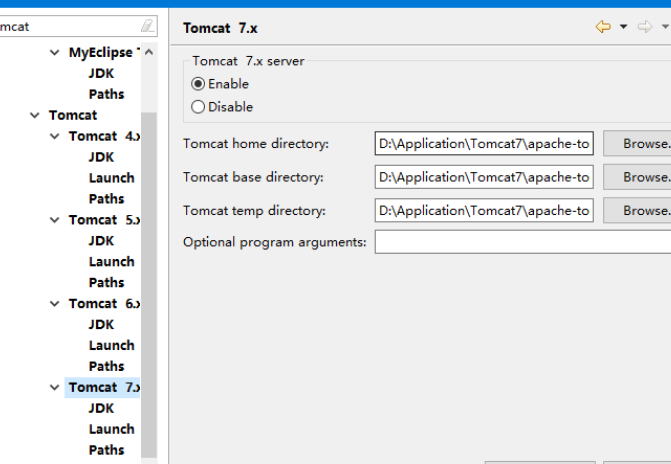Collapse the top-level Tomcat node

click(35, 115)
